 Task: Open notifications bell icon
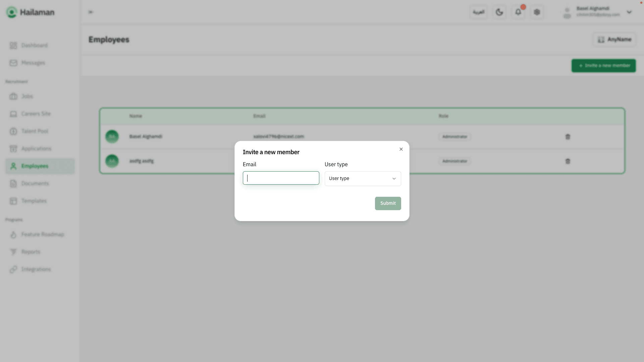pyautogui.click(x=518, y=12)
